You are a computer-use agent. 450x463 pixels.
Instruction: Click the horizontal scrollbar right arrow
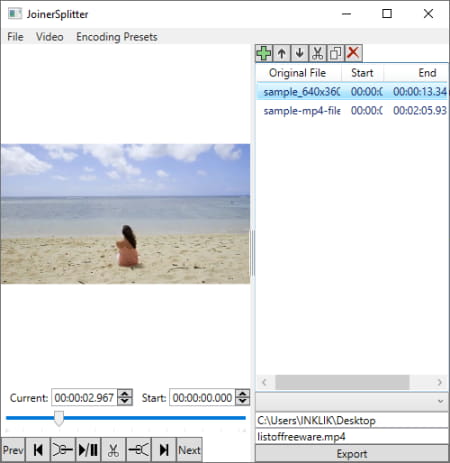[x=440, y=382]
